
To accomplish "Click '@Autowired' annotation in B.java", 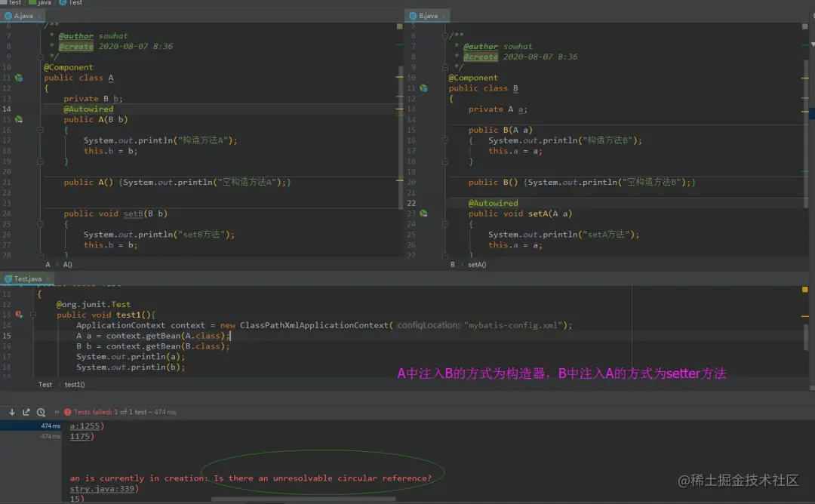I will coord(493,203).
